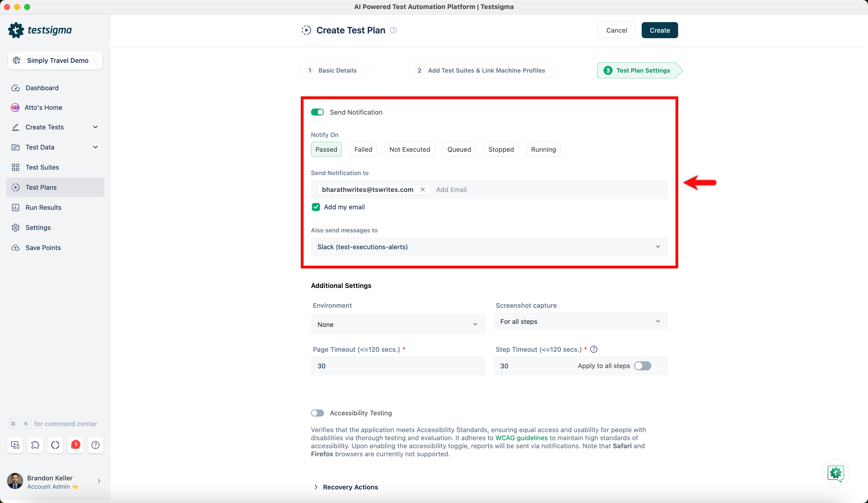This screenshot has width=868, height=503.
Task: Click the Testsigma logo
Action: coord(40,30)
